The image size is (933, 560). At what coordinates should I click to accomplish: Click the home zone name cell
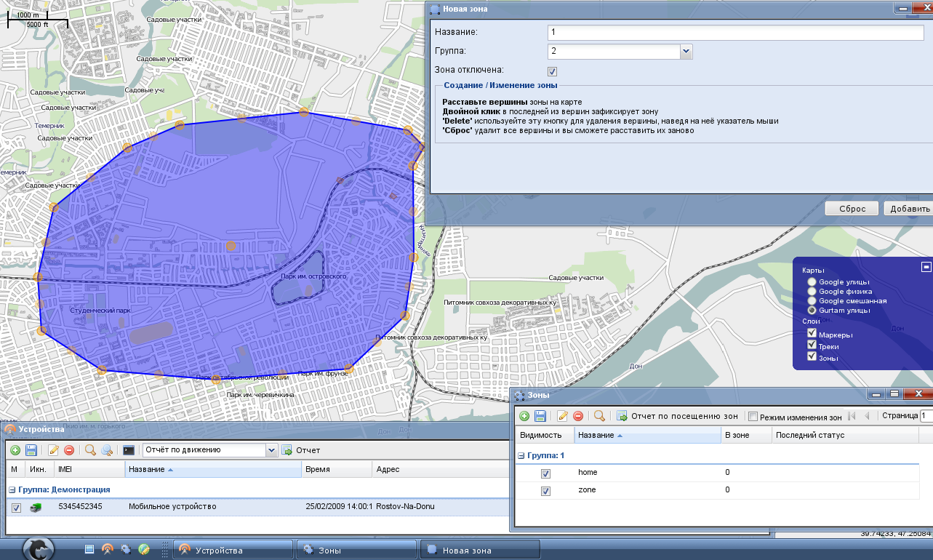click(x=647, y=473)
